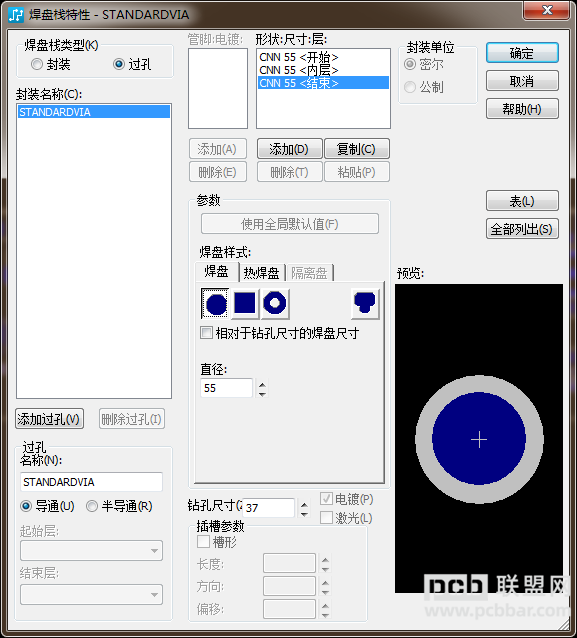
Task: Select CNN 55 <开始> layer row
Action: [x=323, y=57]
